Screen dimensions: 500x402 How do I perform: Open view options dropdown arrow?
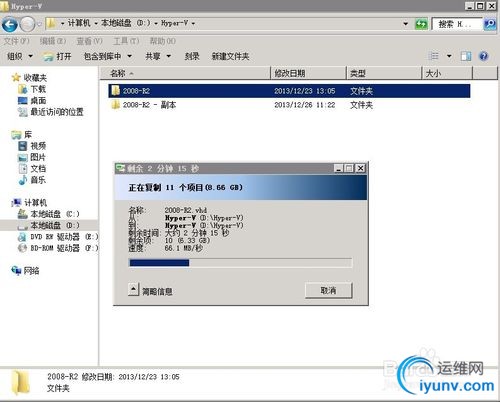(449, 56)
